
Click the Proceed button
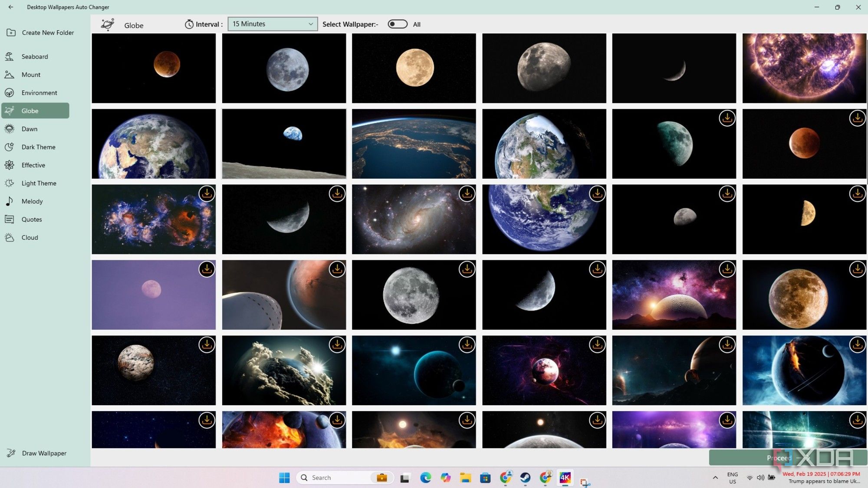779,458
